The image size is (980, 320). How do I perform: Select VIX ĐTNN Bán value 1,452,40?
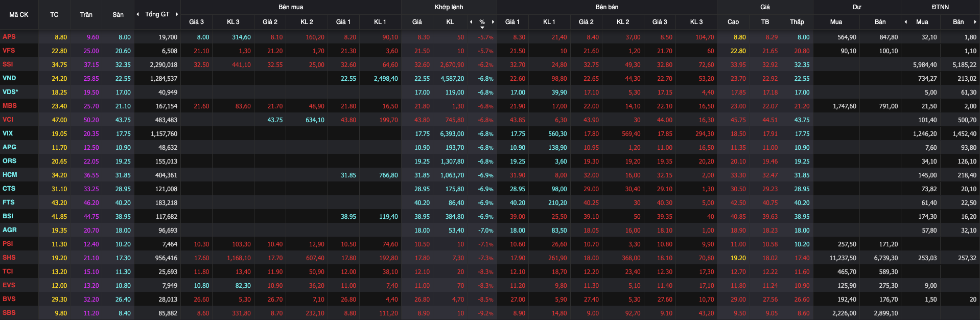pos(964,134)
